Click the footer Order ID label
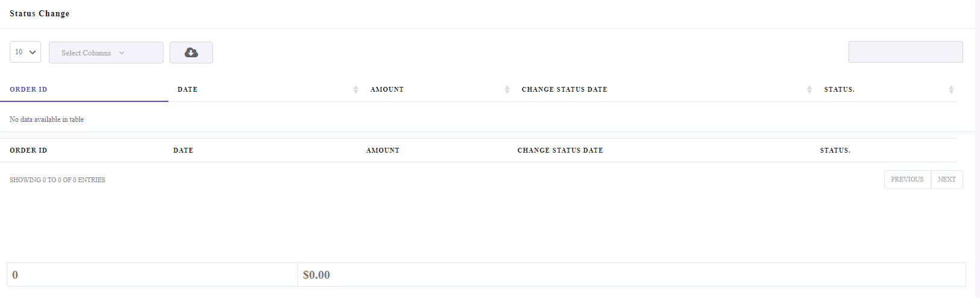Screen dimensions: 980x298 (28, 150)
